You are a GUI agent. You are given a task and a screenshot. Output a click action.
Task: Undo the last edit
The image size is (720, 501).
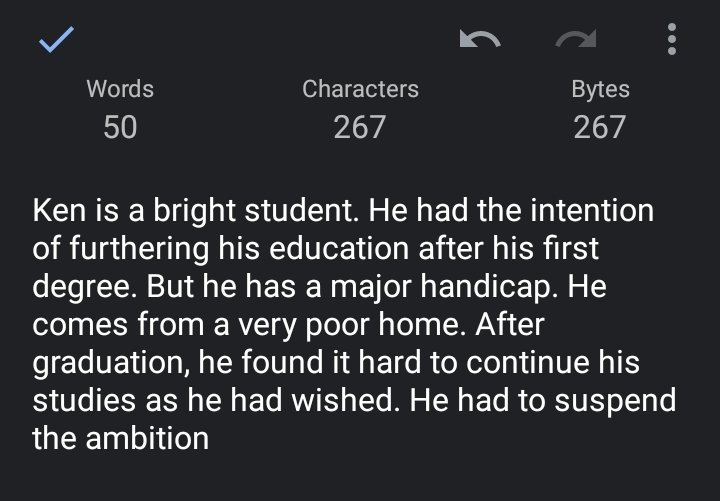480,39
